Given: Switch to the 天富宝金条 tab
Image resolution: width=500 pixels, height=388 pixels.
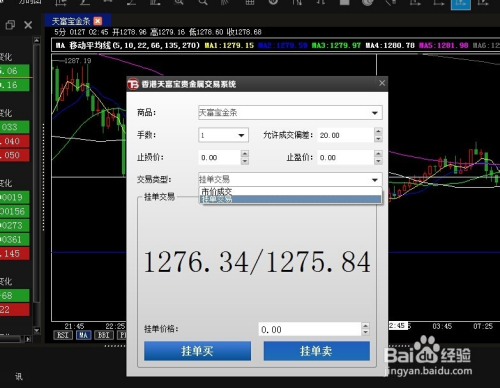Looking at the screenshot, I should pos(71,21).
